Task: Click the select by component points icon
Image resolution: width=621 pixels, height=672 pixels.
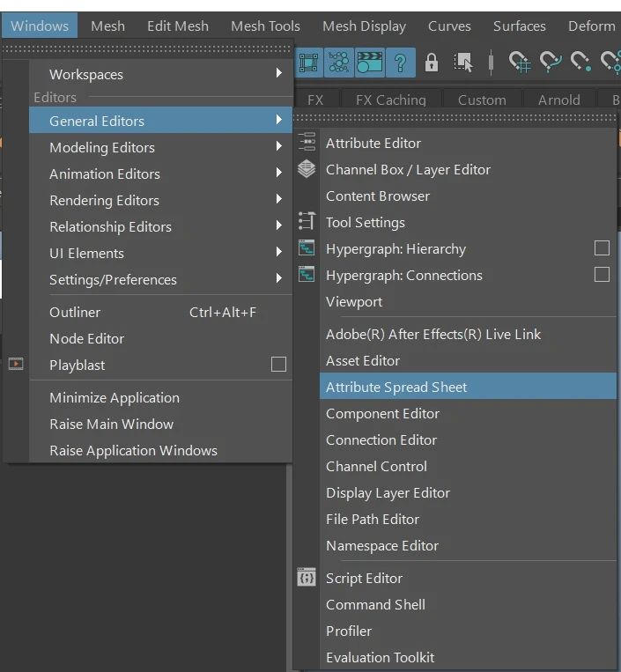Action: (x=338, y=63)
